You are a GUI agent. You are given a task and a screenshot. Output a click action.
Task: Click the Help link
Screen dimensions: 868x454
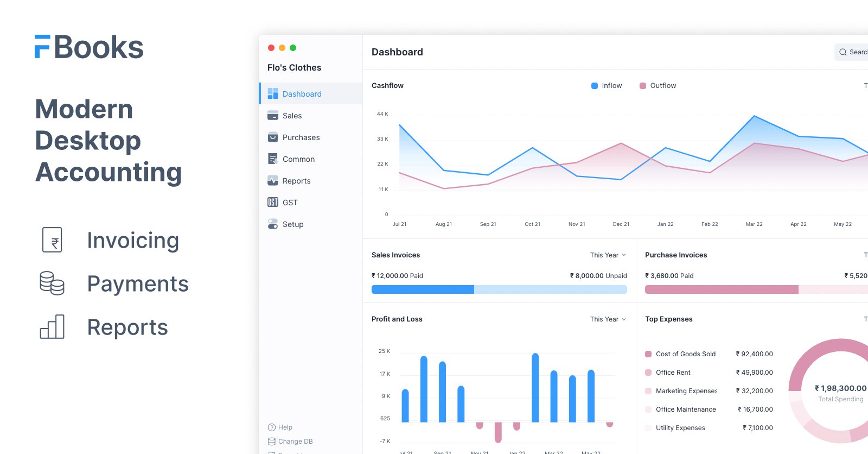point(285,427)
